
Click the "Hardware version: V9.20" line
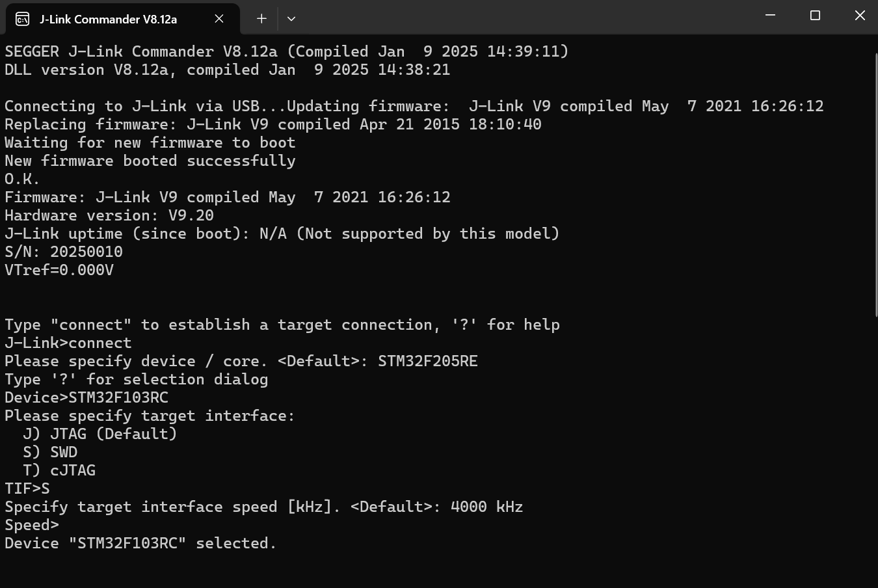[109, 215]
